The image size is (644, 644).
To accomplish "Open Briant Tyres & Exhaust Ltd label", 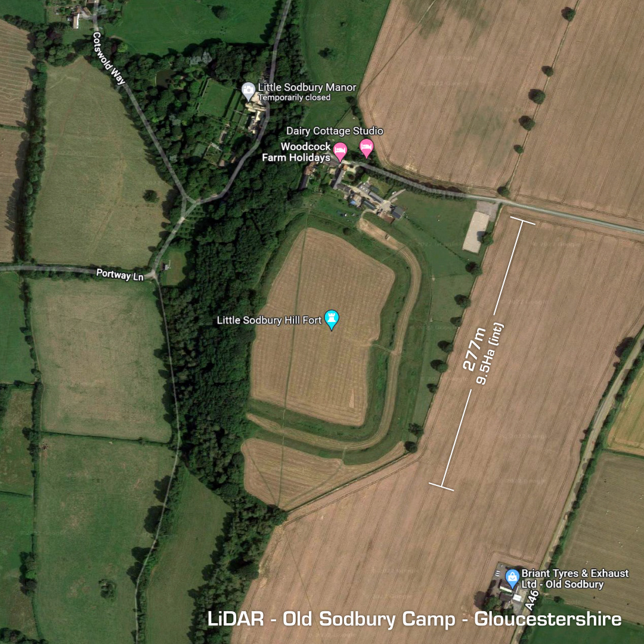I will (x=575, y=578).
